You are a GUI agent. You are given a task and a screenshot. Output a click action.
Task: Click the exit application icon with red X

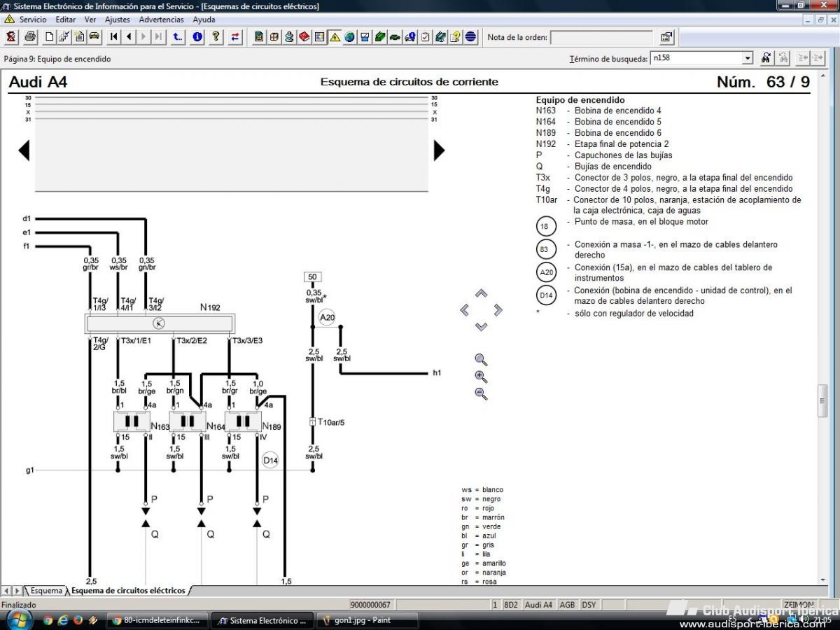click(11, 37)
